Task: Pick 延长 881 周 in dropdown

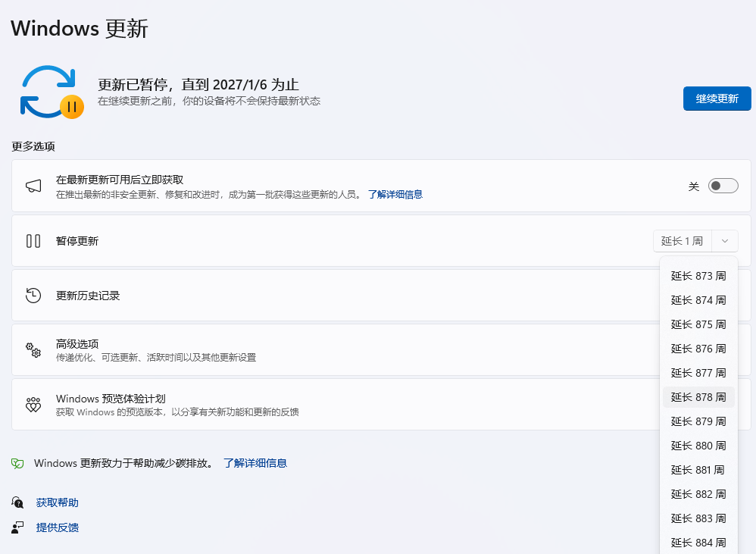Action: pyautogui.click(x=698, y=470)
